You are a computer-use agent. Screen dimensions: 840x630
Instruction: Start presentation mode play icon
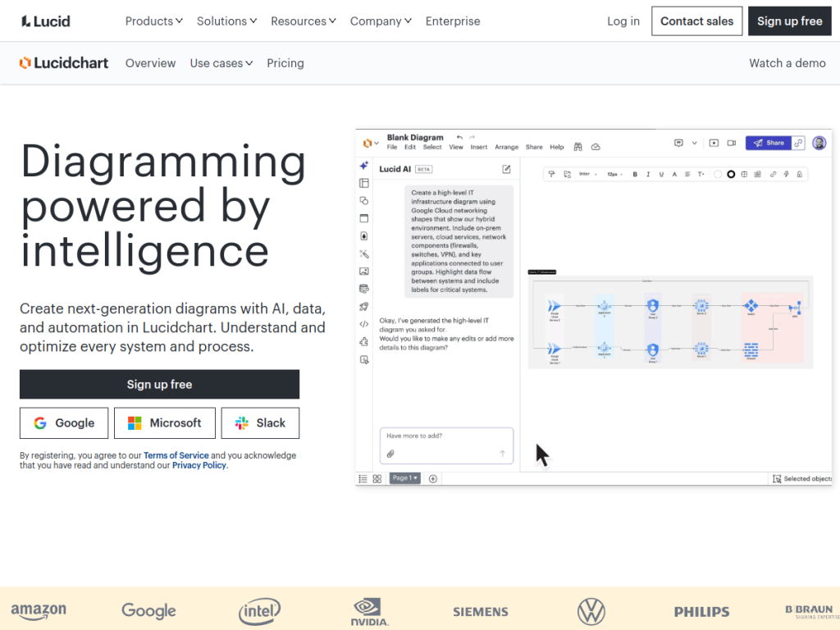[x=714, y=143]
